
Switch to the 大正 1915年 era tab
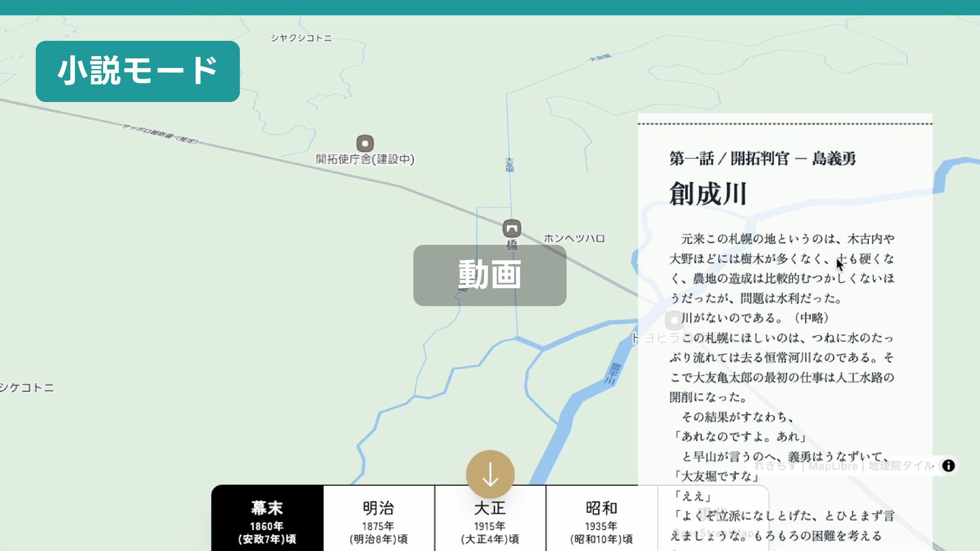489,525
